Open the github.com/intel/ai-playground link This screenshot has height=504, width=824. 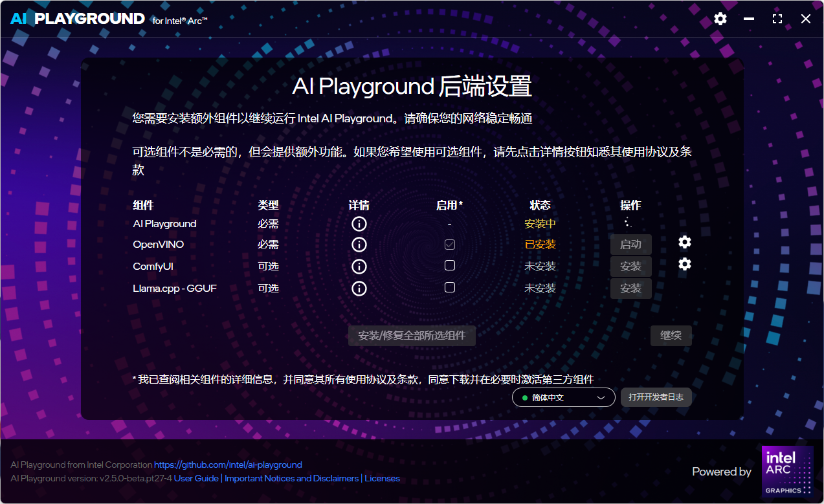(x=228, y=465)
